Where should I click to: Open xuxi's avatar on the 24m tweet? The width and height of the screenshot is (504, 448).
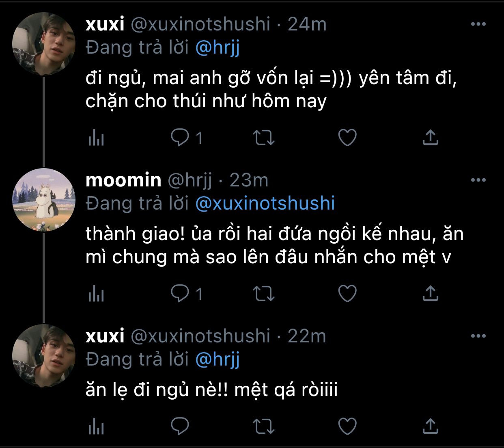pos(44,44)
